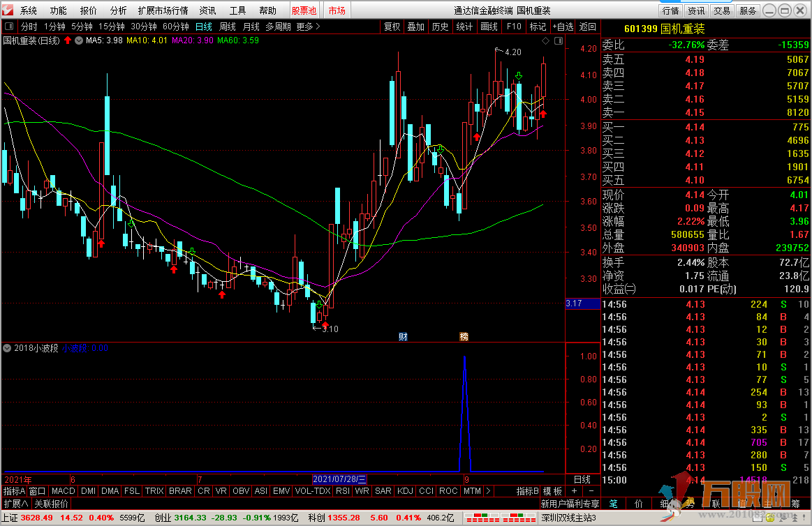Select the 5分钟 period
The image size is (812, 526).
tap(82, 27)
